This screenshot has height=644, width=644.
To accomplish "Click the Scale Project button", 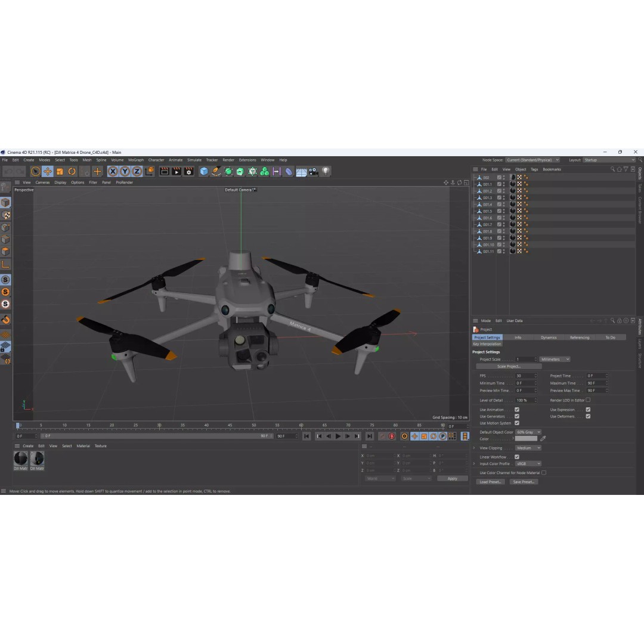I will click(x=509, y=366).
